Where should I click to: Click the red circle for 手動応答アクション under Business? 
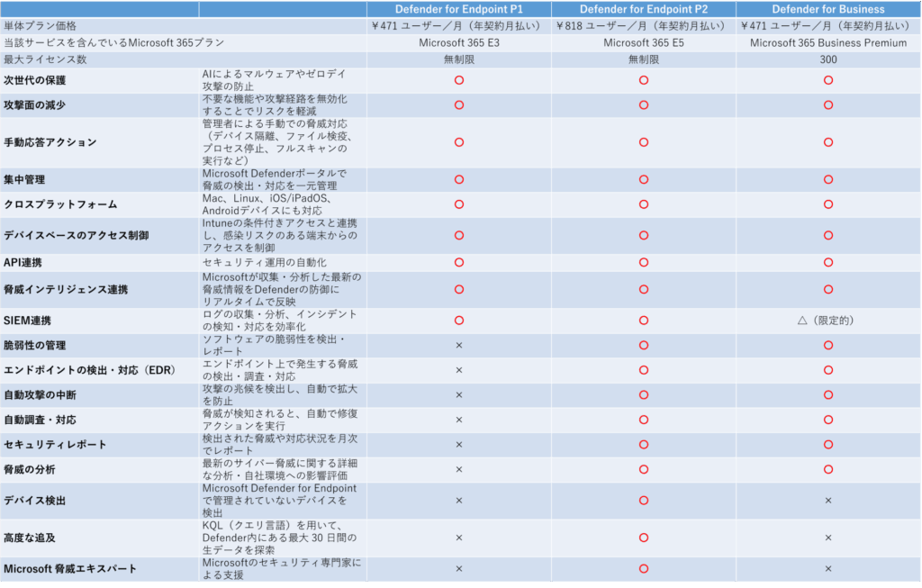[x=828, y=142]
